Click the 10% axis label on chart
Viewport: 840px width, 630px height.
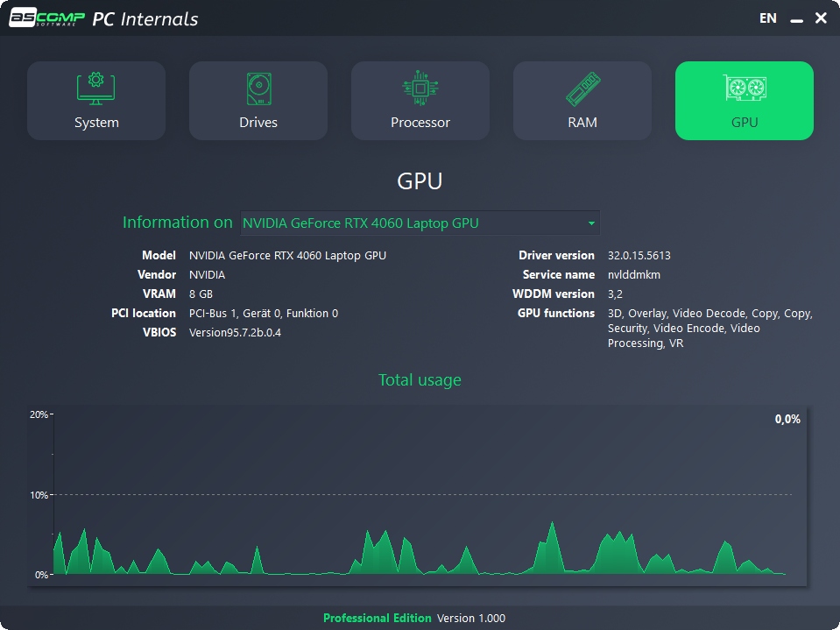point(39,495)
